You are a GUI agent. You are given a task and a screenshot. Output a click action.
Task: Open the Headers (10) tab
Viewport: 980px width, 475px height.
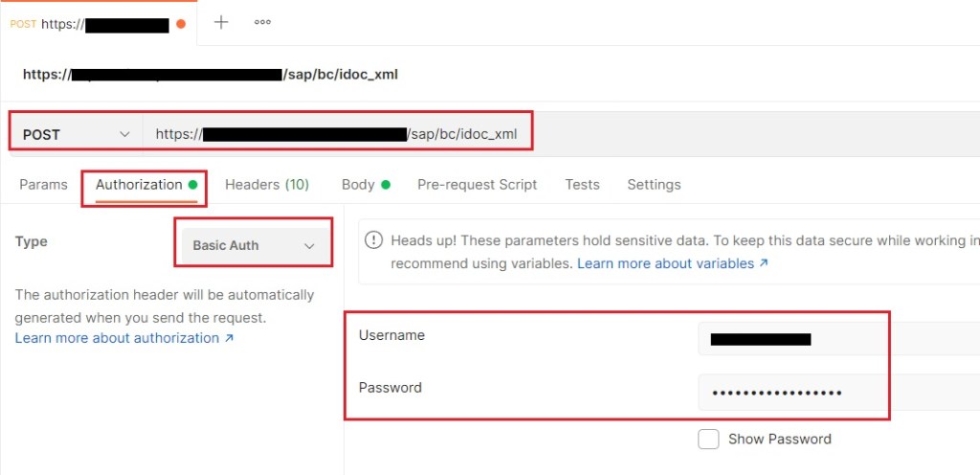(x=267, y=184)
